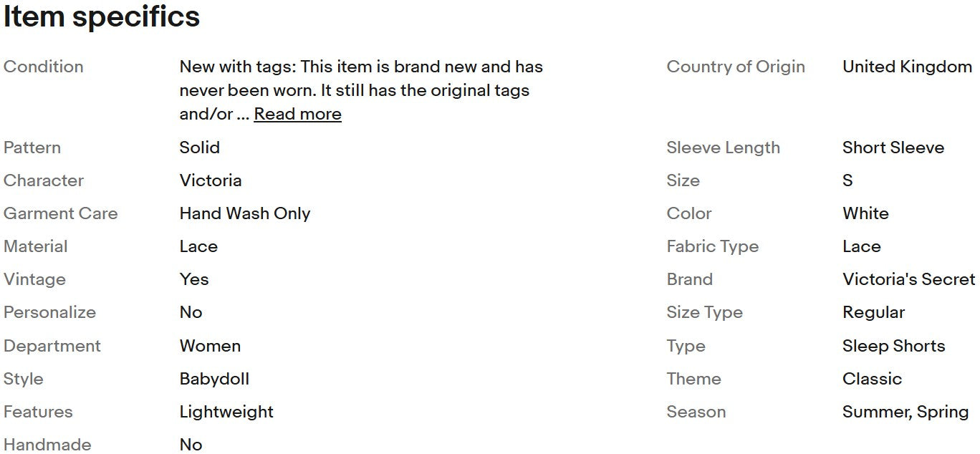This screenshot has width=980, height=454.
Task: Click the Hand Wash Only value
Action: coord(244,213)
